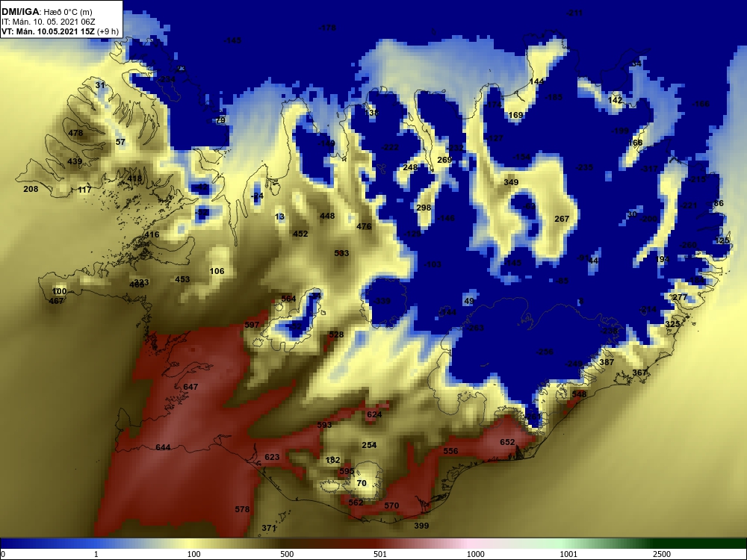Screen dimensions: 747x560
Task: Select the 562 map value
Action: point(356,503)
